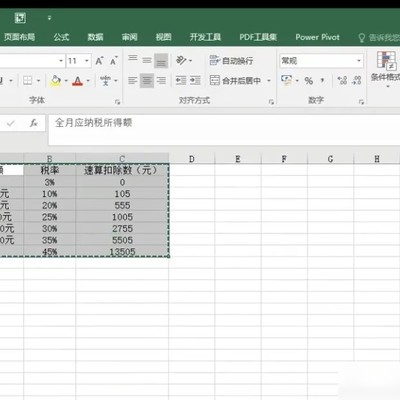
Task: Click the decrease decimal icon
Action: coord(357,80)
